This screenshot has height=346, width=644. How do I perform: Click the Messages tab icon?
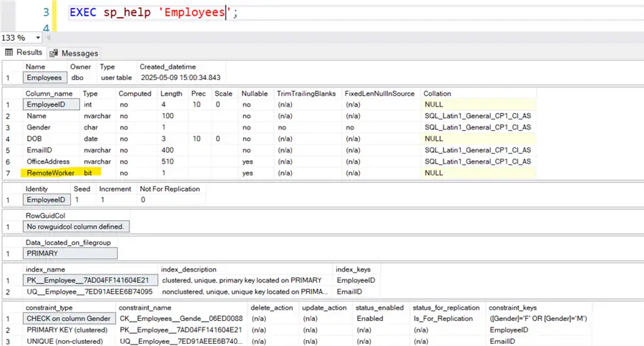(54, 53)
